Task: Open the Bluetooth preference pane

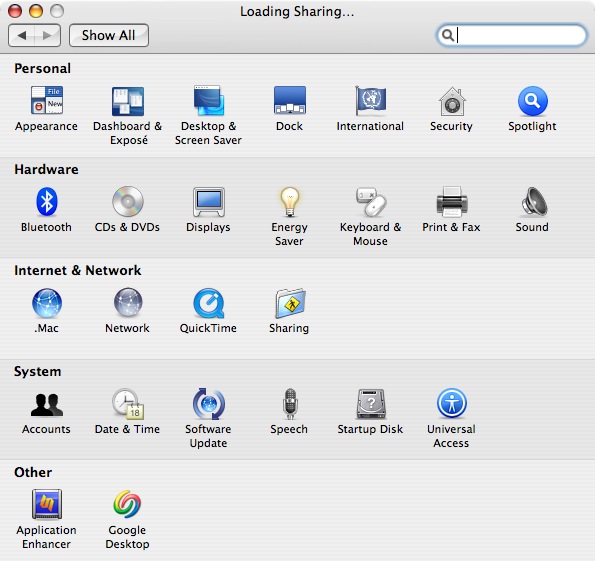Action: pos(47,202)
